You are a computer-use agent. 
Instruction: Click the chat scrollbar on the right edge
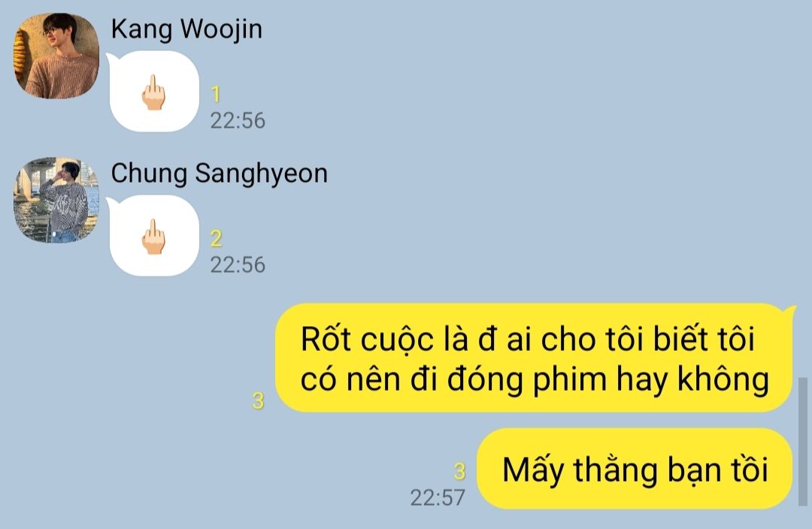(803, 442)
